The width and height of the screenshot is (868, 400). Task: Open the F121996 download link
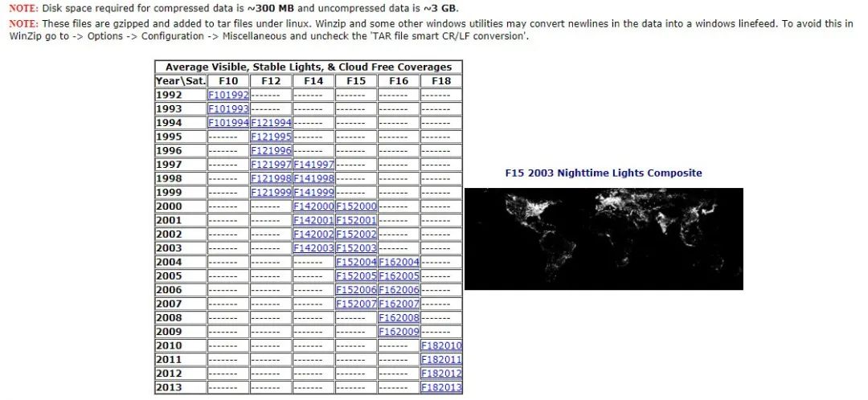[272, 150]
